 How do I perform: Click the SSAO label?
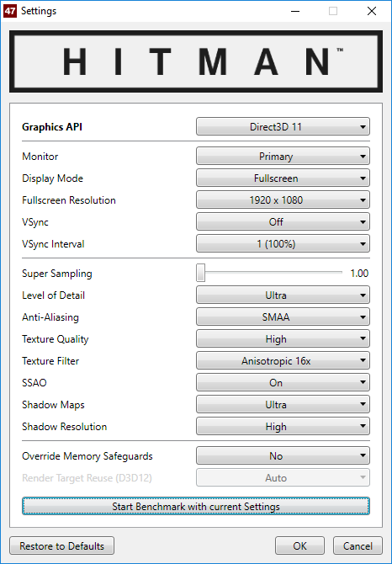pyautogui.click(x=34, y=383)
